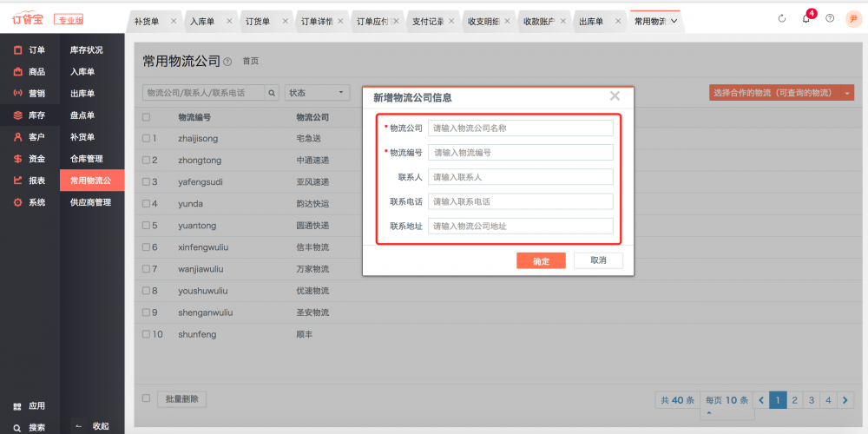
Task: Open the 应用 apps section
Action: pyautogui.click(x=30, y=405)
